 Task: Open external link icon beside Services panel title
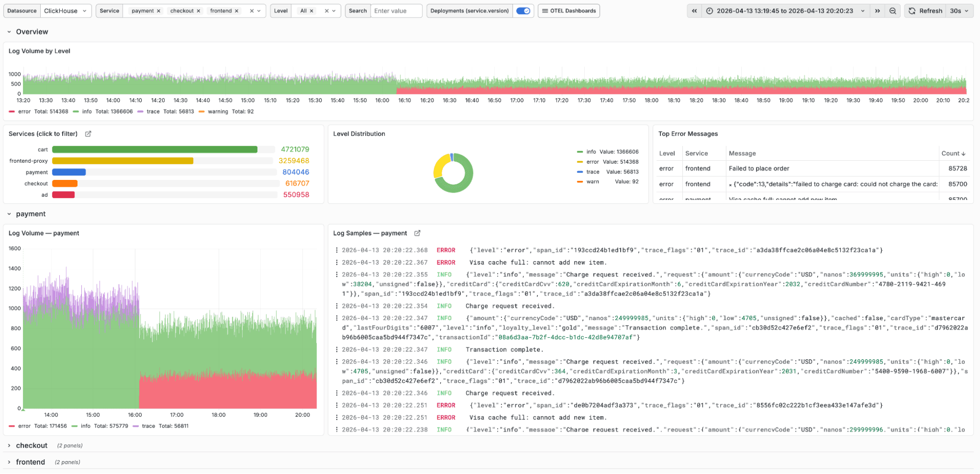[88, 134]
